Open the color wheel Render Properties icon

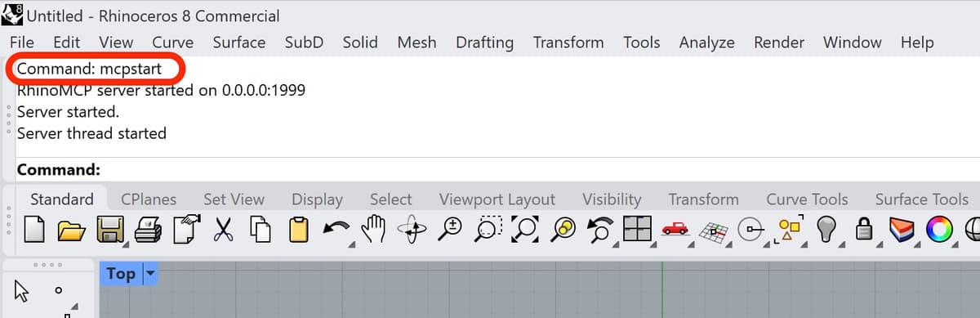(x=939, y=230)
